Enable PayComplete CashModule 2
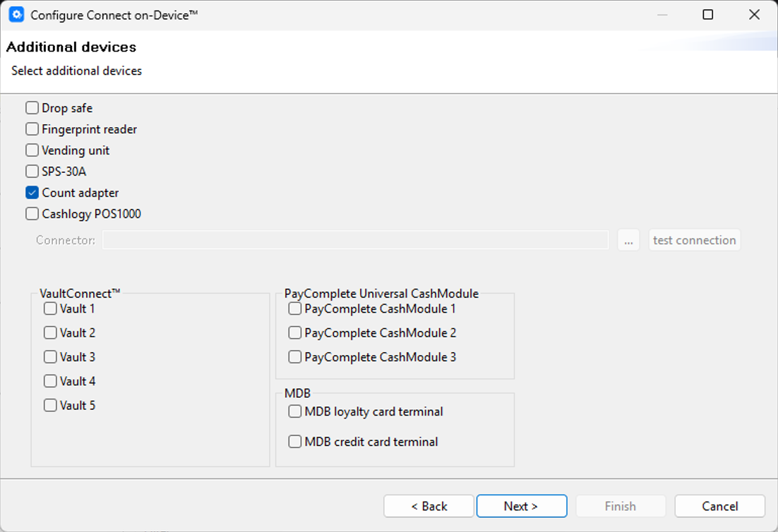The height and width of the screenshot is (532, 778). [x=294, y=333]
